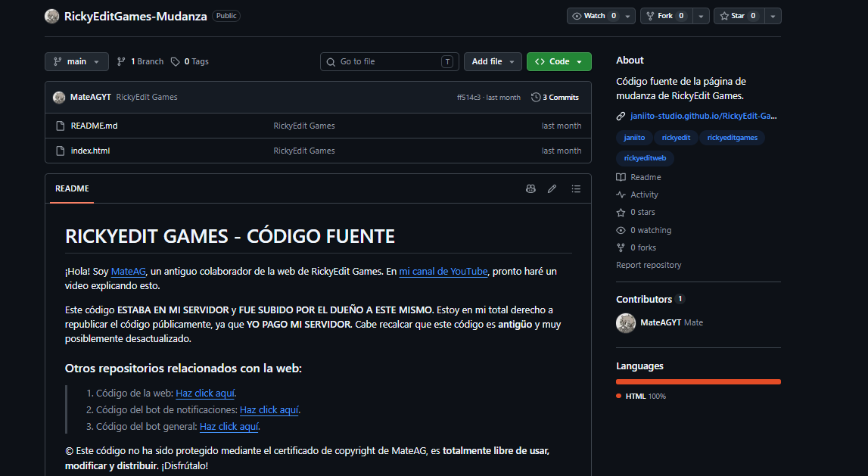
Task: Open MateAGYT contributor profile name
Action: click(661, 322)
